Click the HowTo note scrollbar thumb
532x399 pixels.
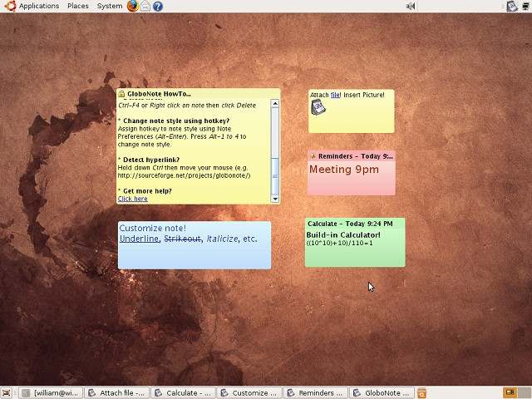click(275, 175)
